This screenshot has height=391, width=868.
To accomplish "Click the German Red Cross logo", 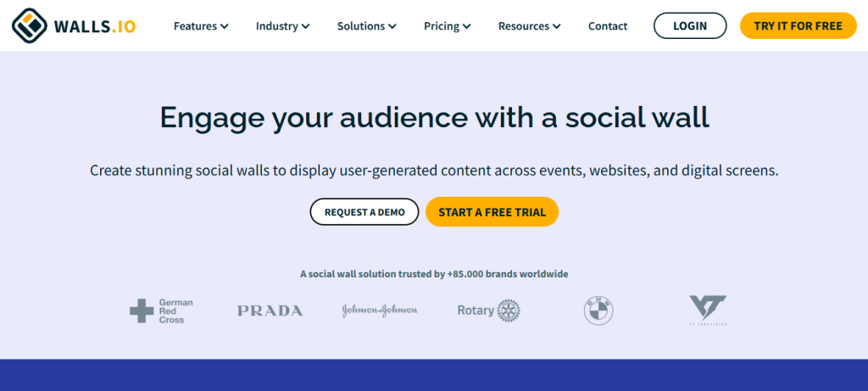I will [x=161, y=310].
